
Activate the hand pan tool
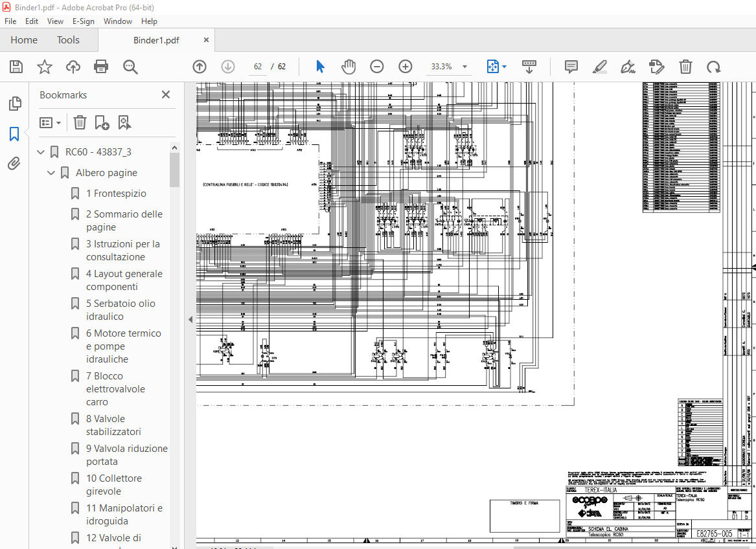[348, 67]
